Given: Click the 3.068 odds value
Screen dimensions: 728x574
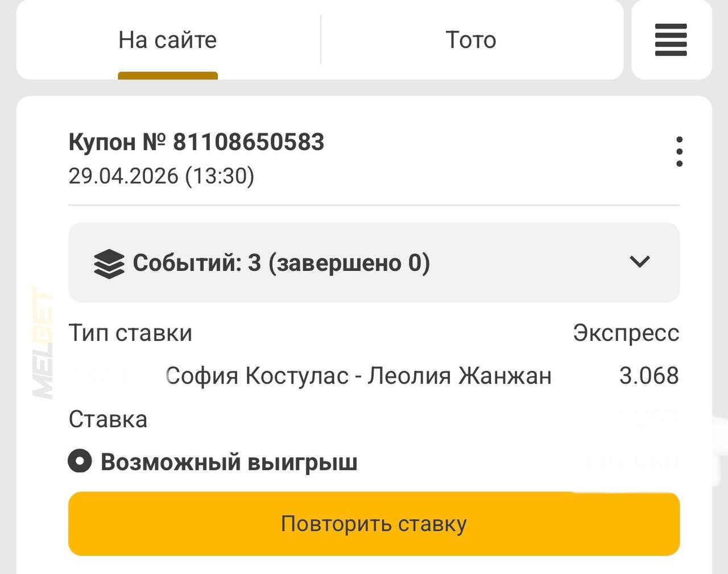Looking at the screenshot, I should 649,376.
